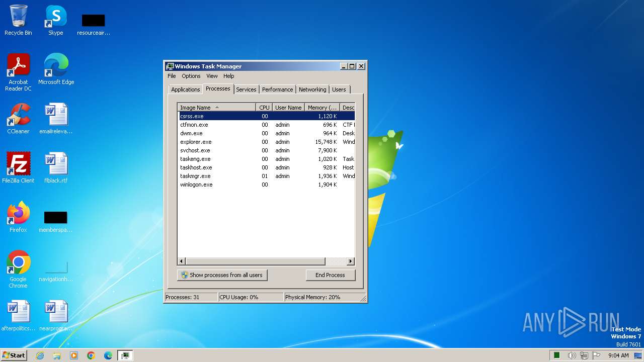The height and width of the screenshot is (362, 644).
Task: Open the CCleaner desktop shortcut
Action: [18, 119]
